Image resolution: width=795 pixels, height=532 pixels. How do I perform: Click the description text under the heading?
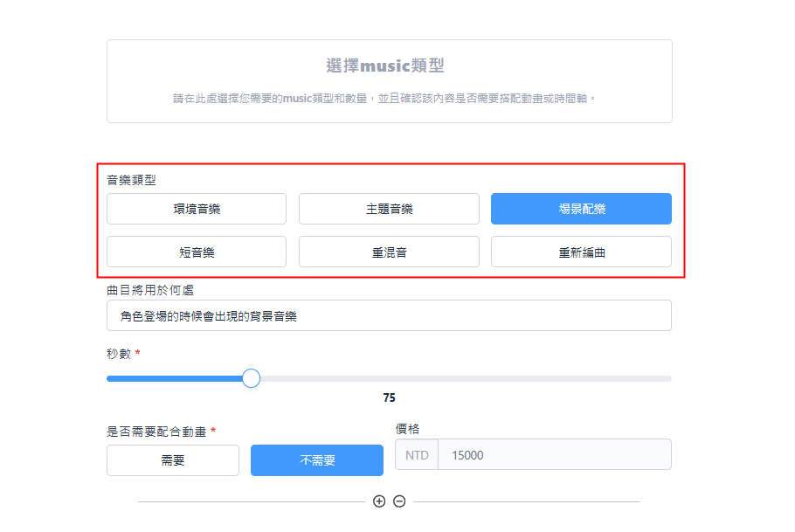click(384, 98)
